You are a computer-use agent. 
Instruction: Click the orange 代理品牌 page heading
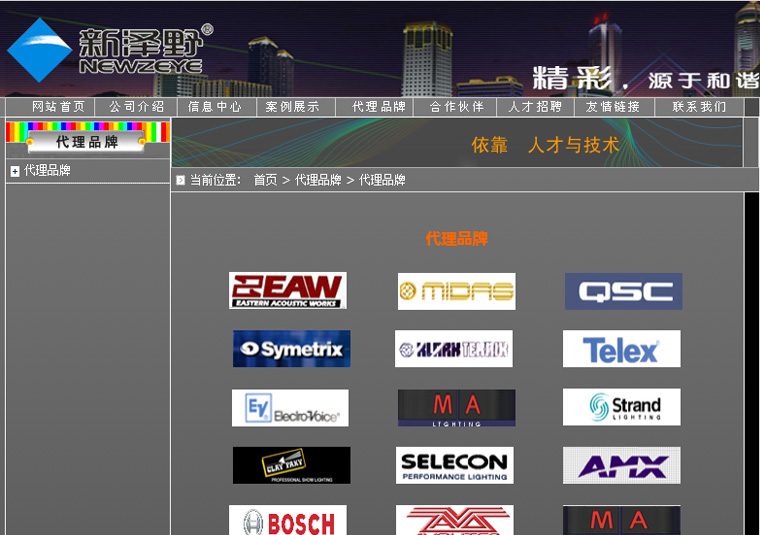tap(457, 238)
